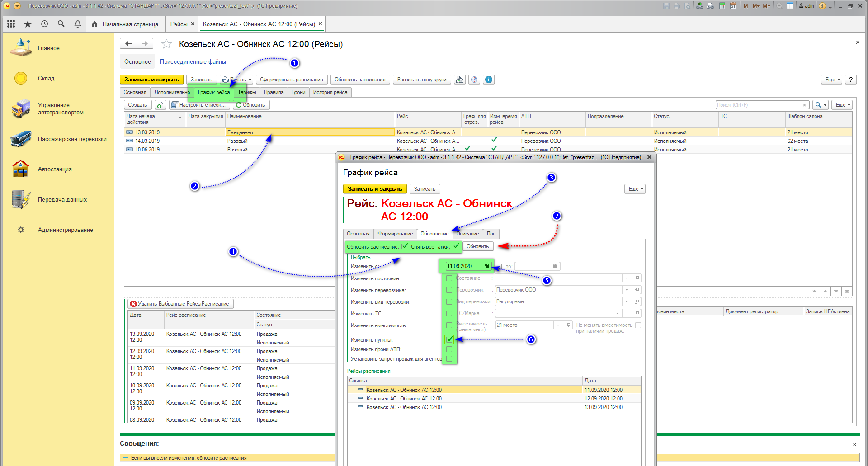Viewport: 868px width, 466px height.
Task: Click the blue info icon in toolbar
Action: coord(488,80)
